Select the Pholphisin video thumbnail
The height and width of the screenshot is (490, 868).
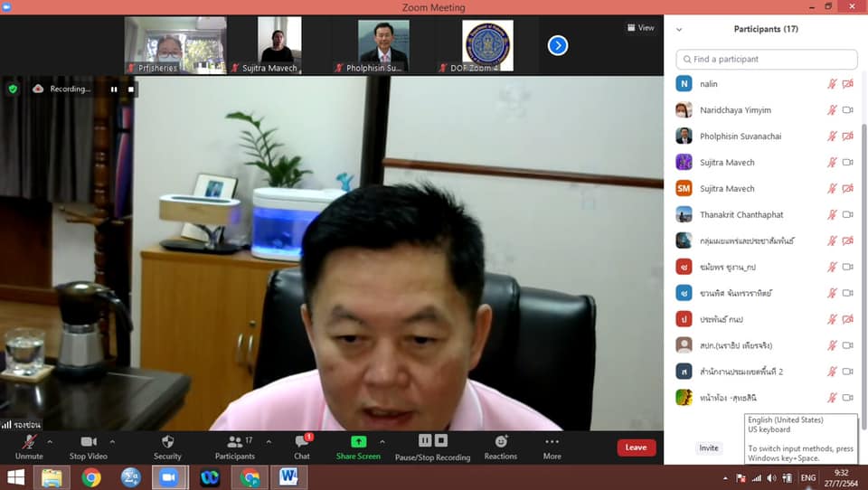pos(383,45)
